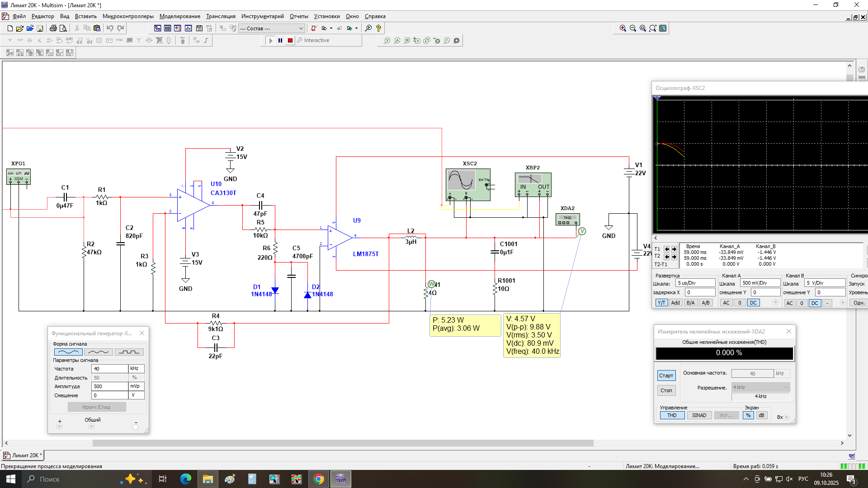Switch THD display to dB mode
This screenshot has height=488, width=868.
click(762, 415)
